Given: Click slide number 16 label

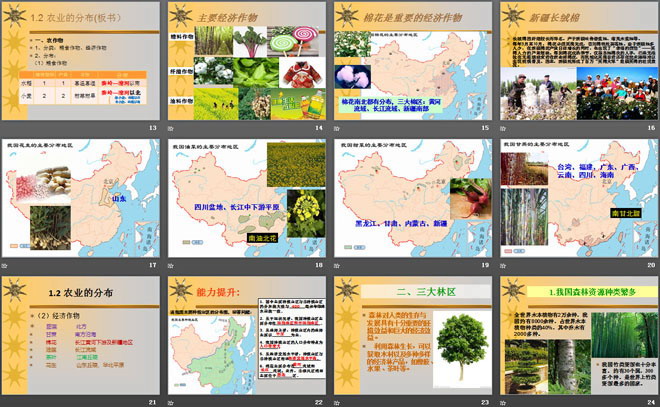Looking at the screenshot, I should (651, 128).
